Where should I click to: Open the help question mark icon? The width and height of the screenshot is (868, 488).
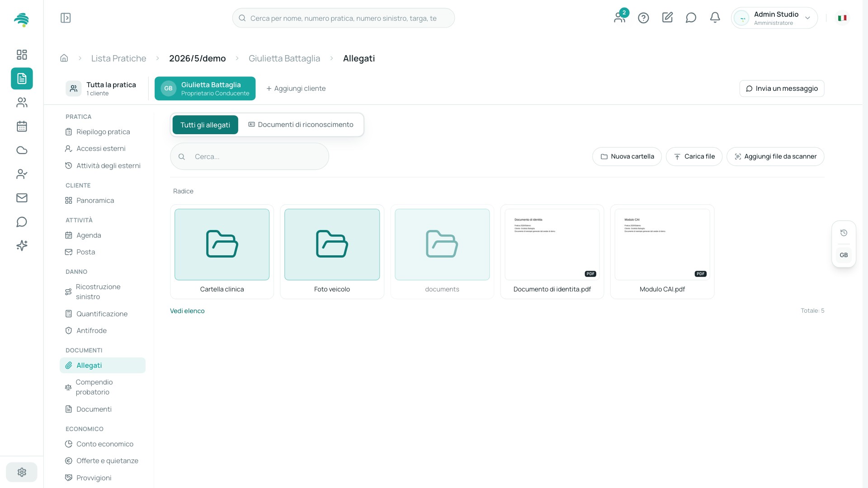pyautogui.click(x=643, y=18)
